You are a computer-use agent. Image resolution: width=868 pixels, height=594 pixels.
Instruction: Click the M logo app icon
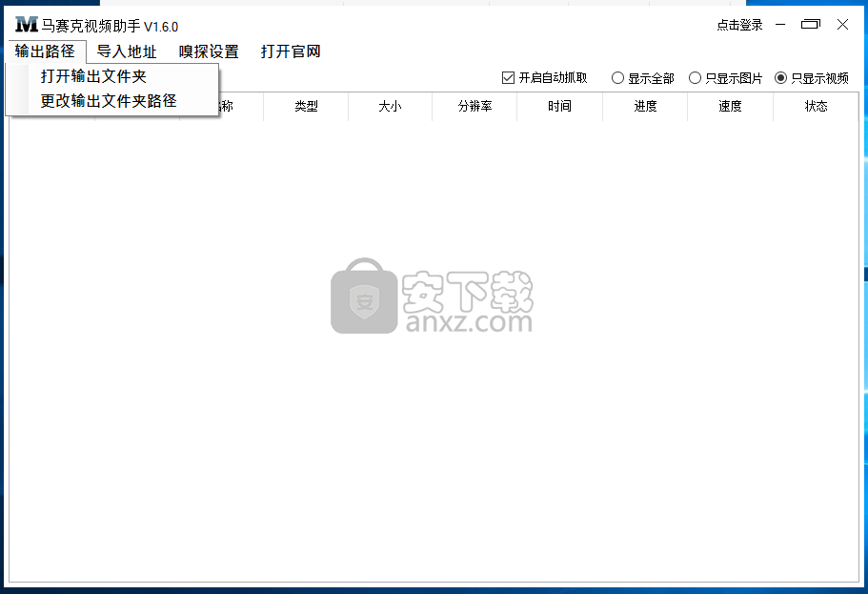click(27, 25)
